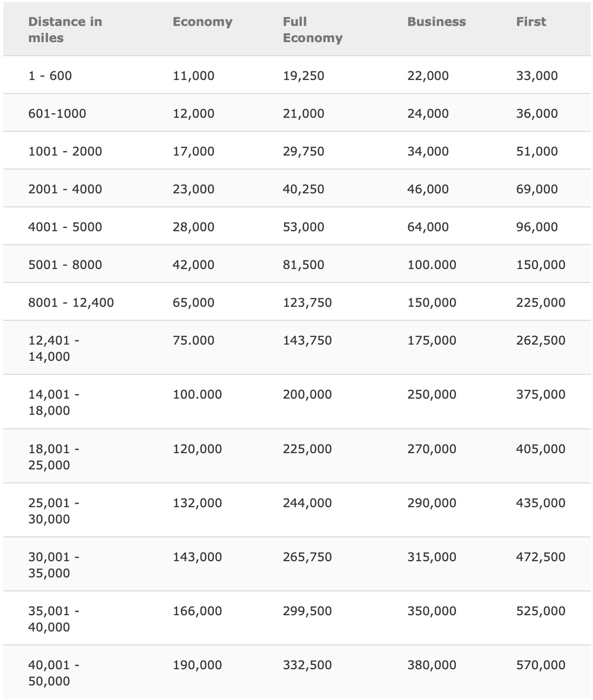This screenshot has width=593, height=700.
Task: Select the 601-1000 distance row label
Action: coord(57,113)
